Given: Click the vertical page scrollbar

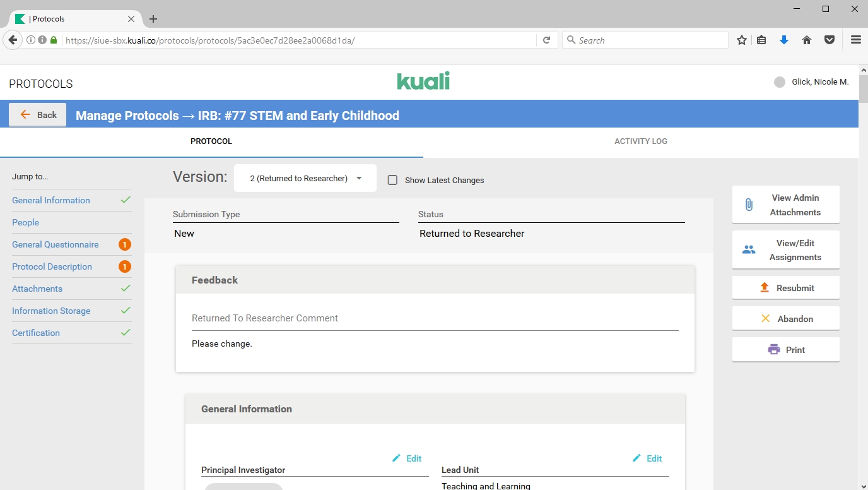Looking at the screenshot, I should tap(863, 253).
